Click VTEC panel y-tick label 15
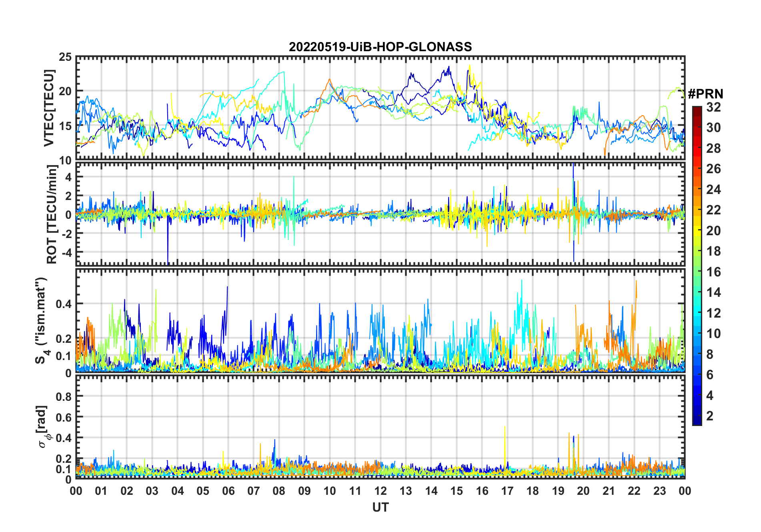Viewport: 761px width, 532px height. pos(65,126)
